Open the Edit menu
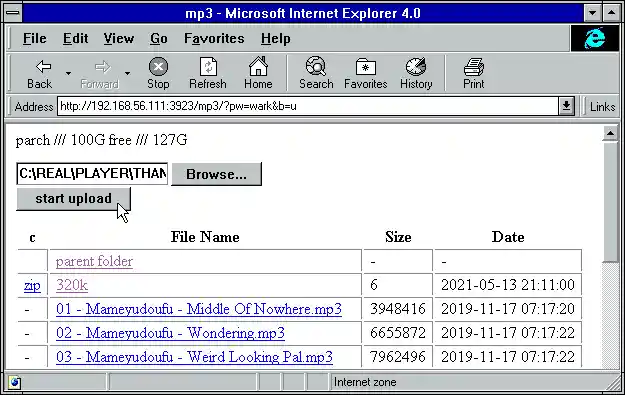The height and width of the screenshot is (395, 625). pos(75,39)
